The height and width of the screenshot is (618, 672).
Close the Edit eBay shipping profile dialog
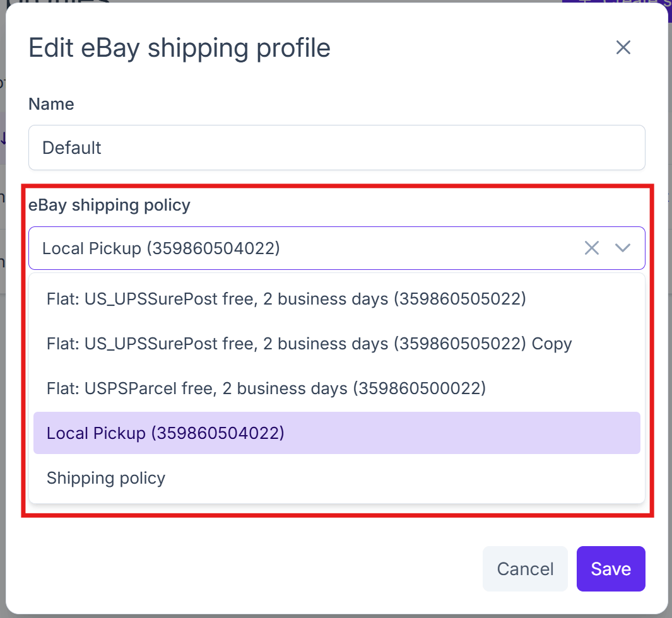point(623,47)
